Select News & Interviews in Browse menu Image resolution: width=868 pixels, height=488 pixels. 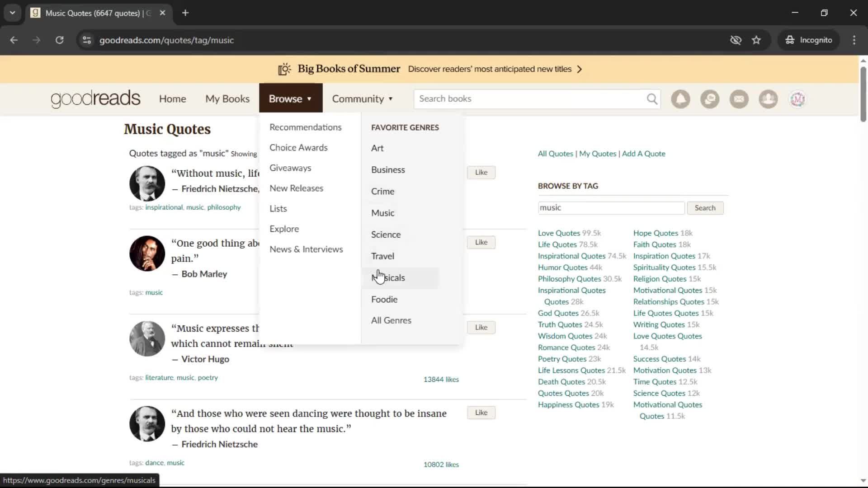(x=306, y=249)
